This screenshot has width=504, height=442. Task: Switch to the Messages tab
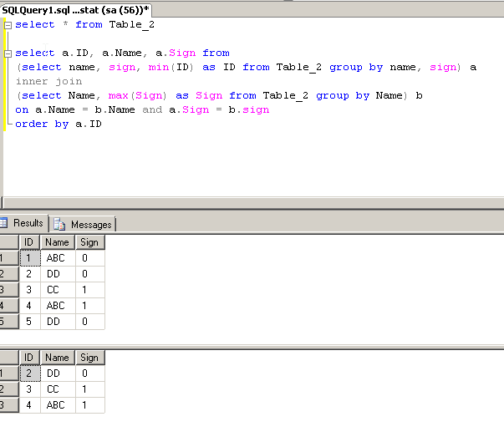[90, 225]
